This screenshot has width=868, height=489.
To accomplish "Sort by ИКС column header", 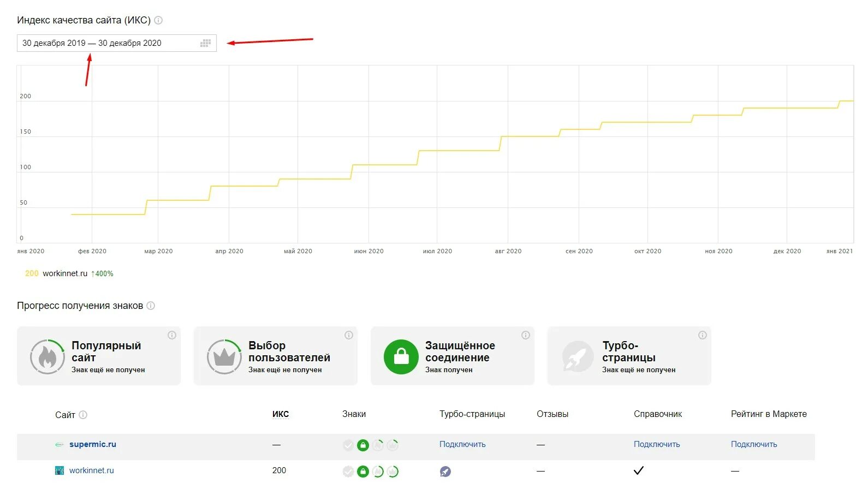I will [281, 414].
